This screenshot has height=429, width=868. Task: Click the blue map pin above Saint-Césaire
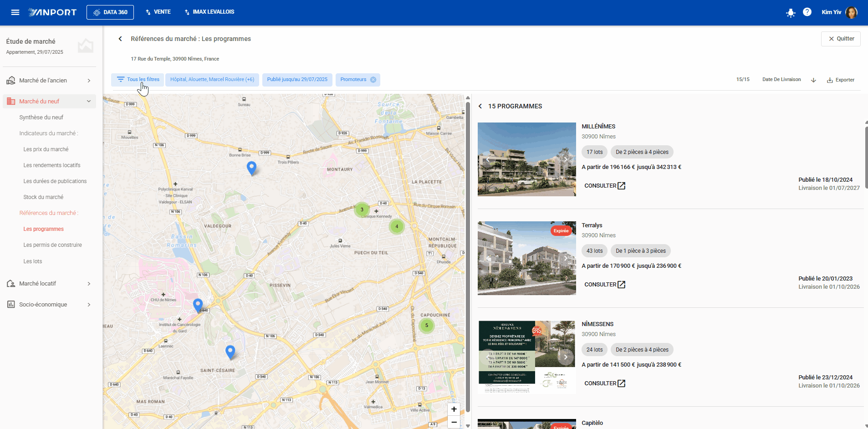(230, 352)
